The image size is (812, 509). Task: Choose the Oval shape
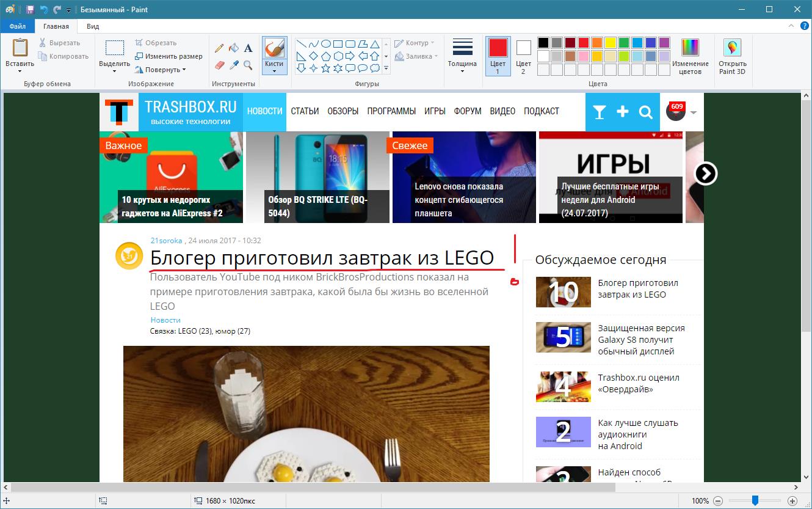coord(326,44)
